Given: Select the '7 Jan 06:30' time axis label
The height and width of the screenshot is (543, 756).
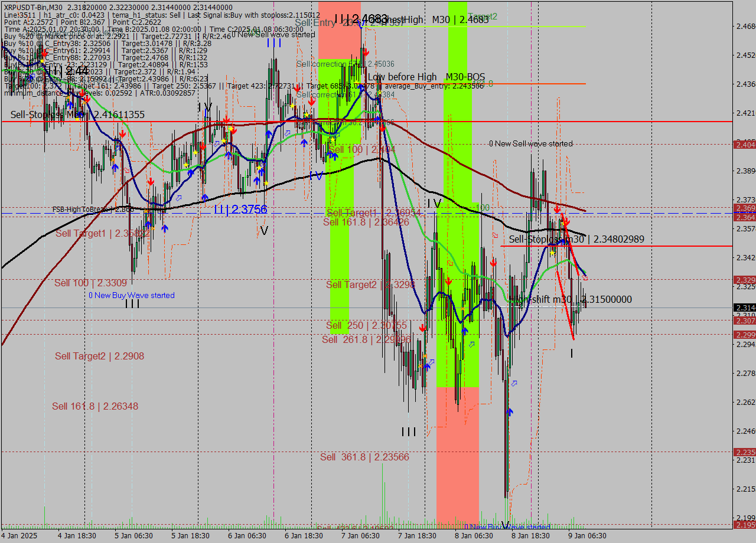Looking at the screenshot, I should 360,536.
